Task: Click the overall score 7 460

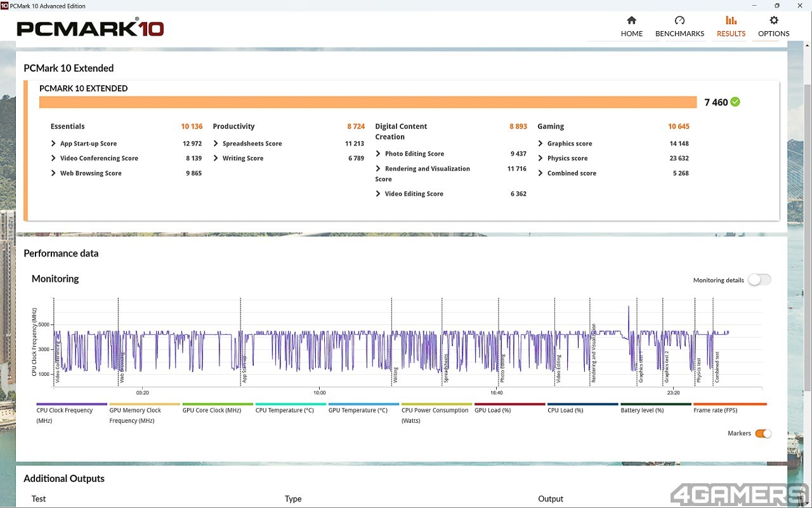Action: [716, 102]
